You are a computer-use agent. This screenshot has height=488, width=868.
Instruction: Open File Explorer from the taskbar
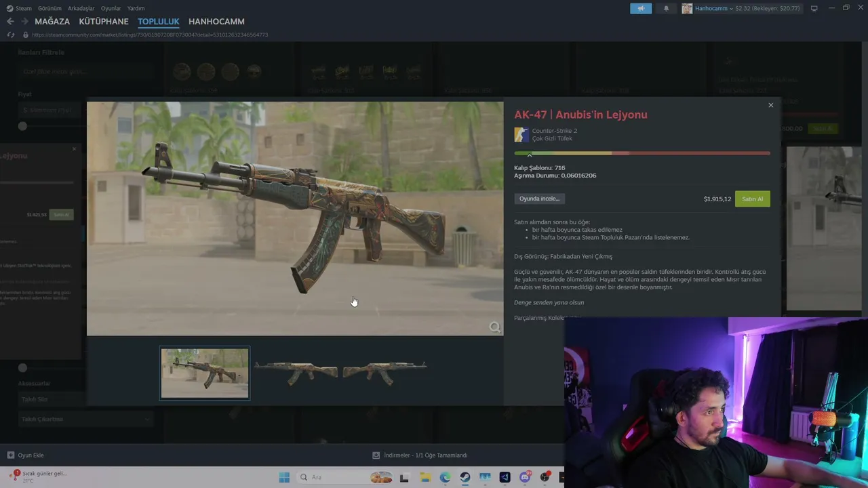click(x=425, y=477)
